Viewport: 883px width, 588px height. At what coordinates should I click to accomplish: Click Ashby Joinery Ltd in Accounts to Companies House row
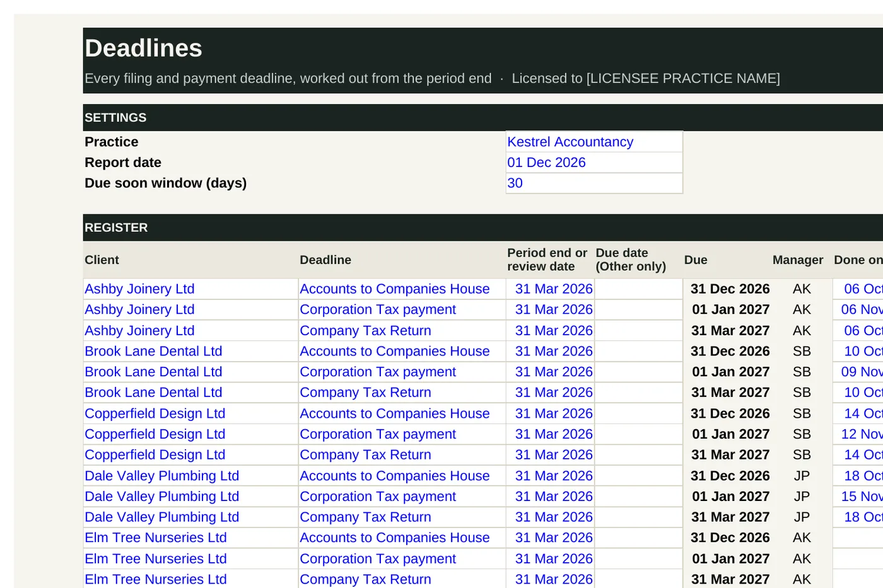pos(190,289)
